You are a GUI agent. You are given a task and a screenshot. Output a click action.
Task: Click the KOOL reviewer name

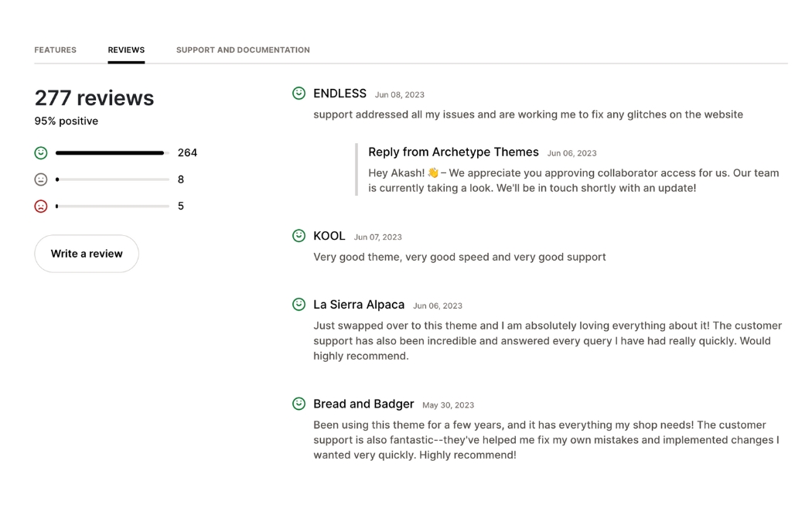pyautogui.click(x=329, y=236)
